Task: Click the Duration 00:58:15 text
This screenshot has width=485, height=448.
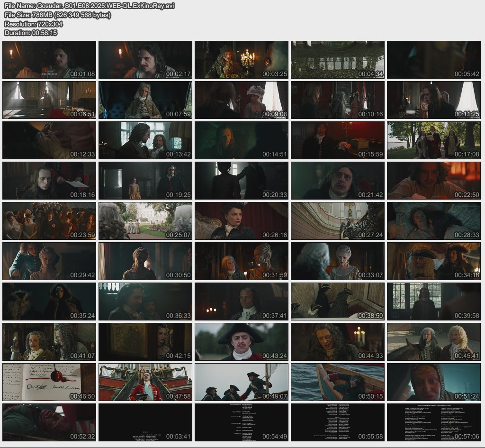Action: [31, 33]
